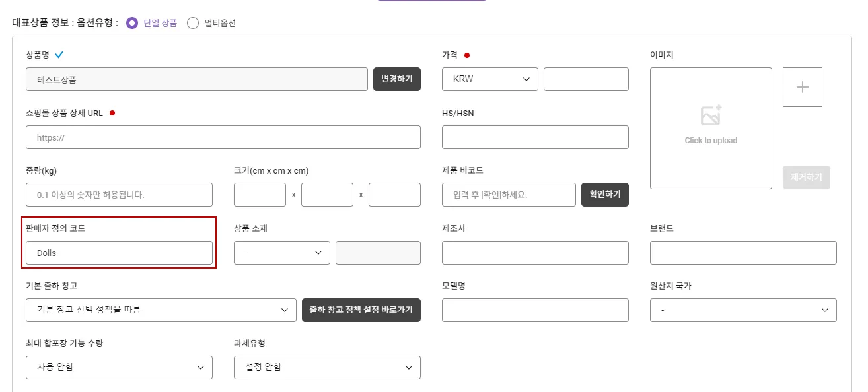Screen dimensions: 868x392
Task: Expand the 원산지 국가 dropdown
Action: coord(743,310)
